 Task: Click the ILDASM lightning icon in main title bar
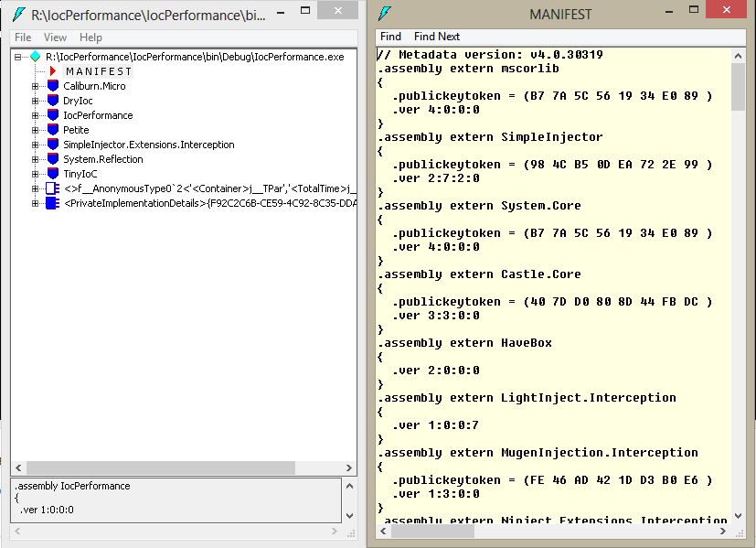click(19, 15)
